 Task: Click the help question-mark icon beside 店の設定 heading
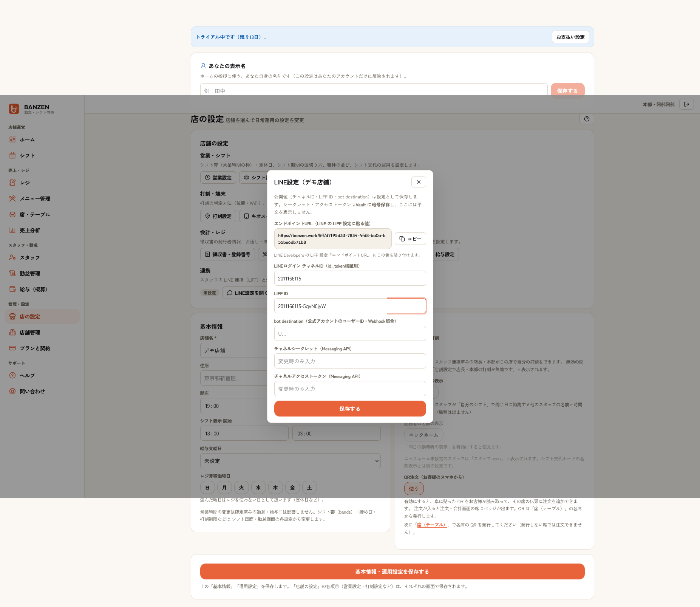click(587, 119)
